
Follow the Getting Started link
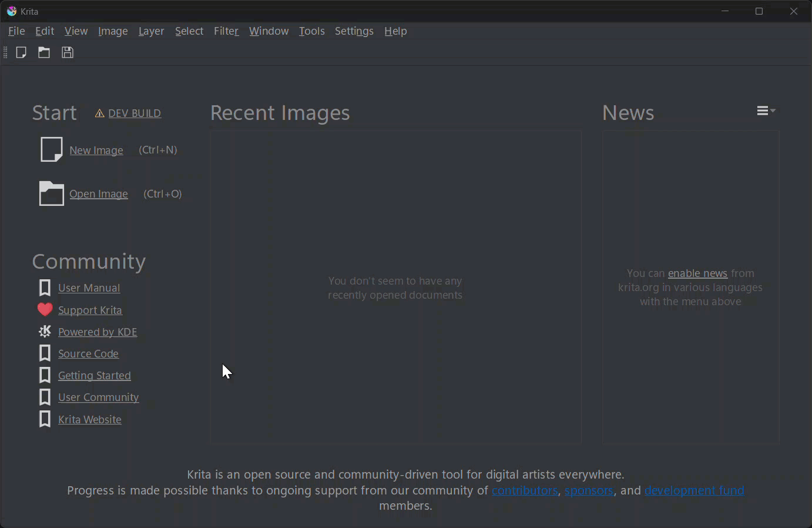tap(94, 376)
